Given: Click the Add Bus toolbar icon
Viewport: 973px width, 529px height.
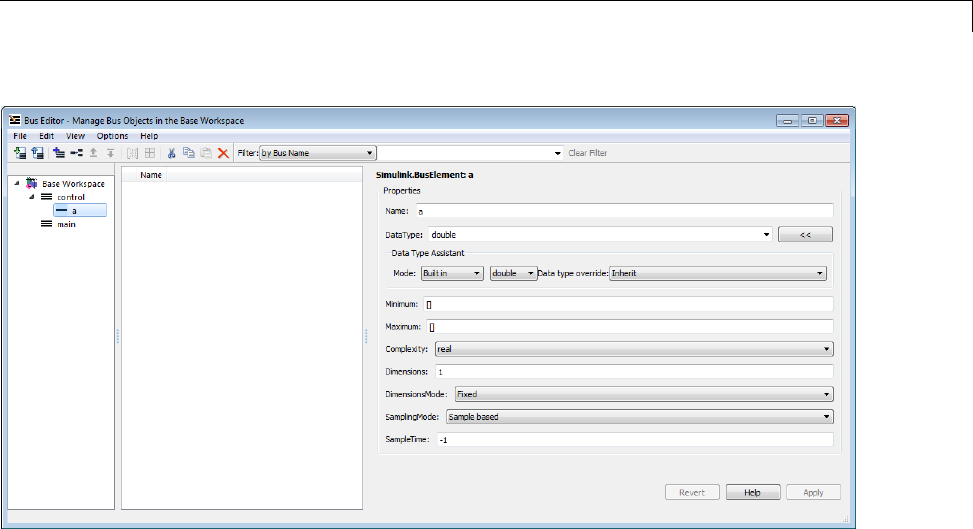Looking at the screenshot, I should (59, 153).
